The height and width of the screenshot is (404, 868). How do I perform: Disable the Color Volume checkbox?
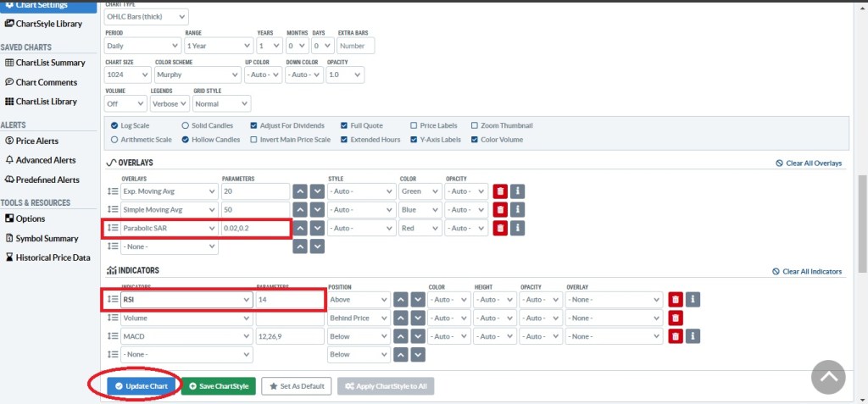coord(475,140)
